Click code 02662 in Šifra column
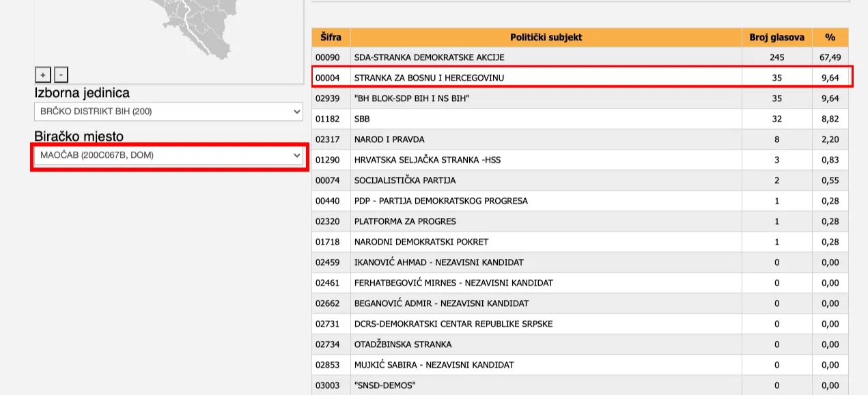The image size is (868, 395). [x=327, y=303]
